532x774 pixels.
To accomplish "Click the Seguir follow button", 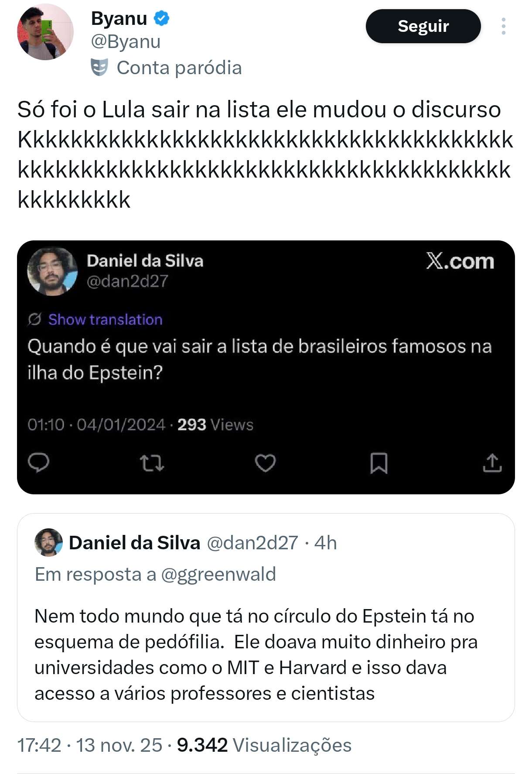I will click(x=423, y=26).
